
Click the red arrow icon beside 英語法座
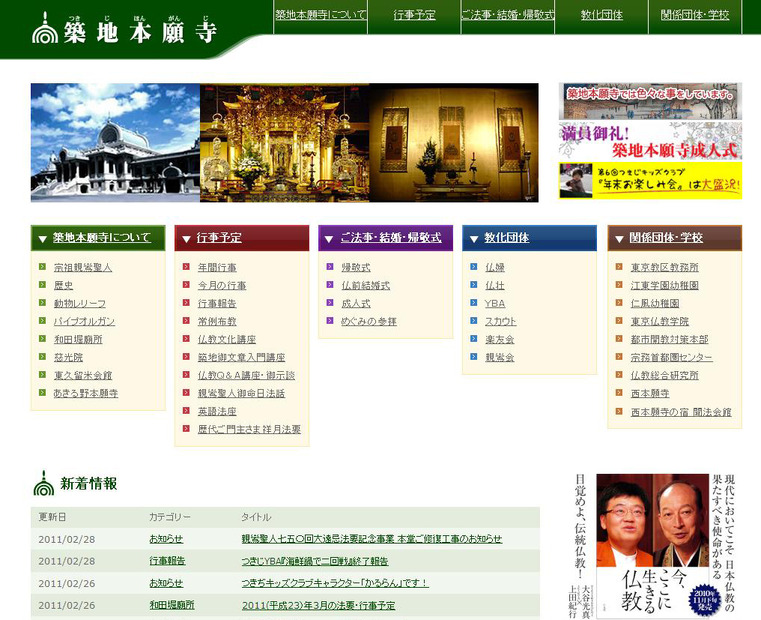point(186,410)
